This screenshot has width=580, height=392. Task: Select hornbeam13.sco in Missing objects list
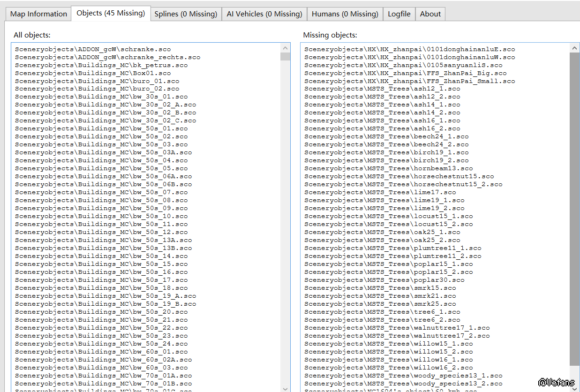[x=389, y=169]
